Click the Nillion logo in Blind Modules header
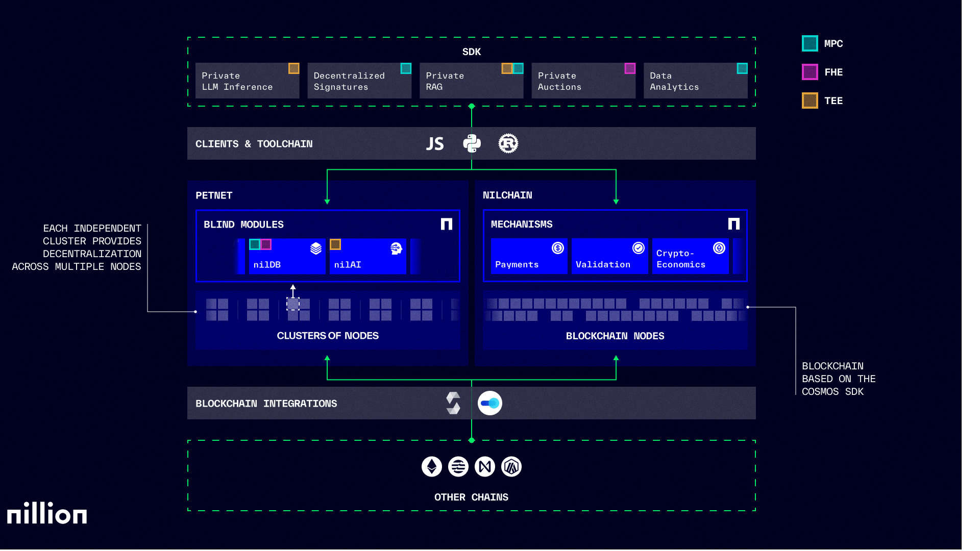 tap(447, 223)
